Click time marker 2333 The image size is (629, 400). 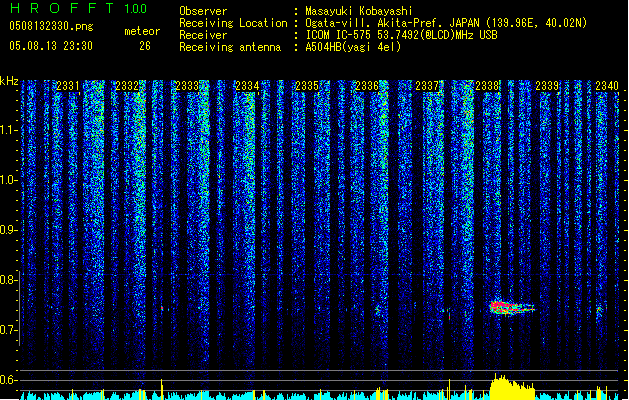coord(187,86)
